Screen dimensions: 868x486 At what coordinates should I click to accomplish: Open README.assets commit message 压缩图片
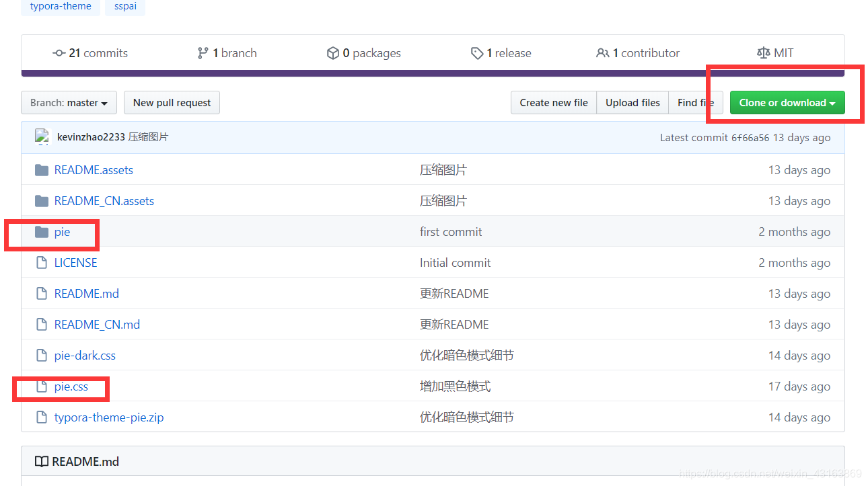[443, 170]
